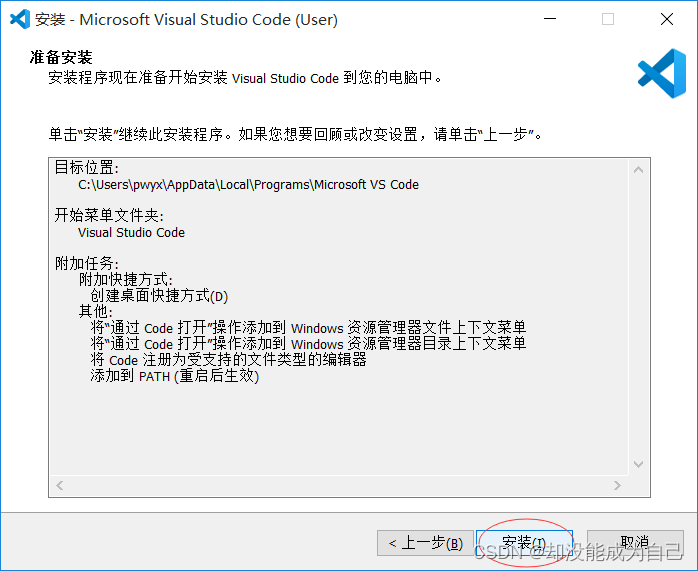
Task: Click 创建桌面快捷方式(D) line
Action: click(x=159, y=296)
